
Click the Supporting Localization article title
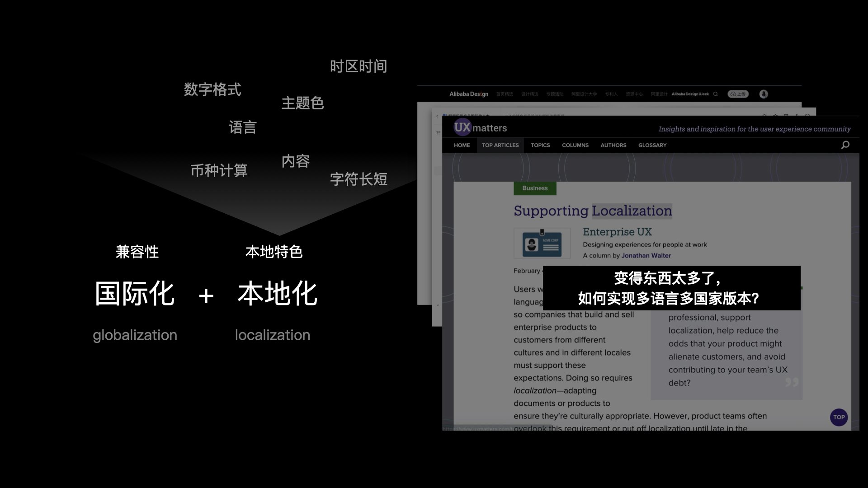point(593,211)
